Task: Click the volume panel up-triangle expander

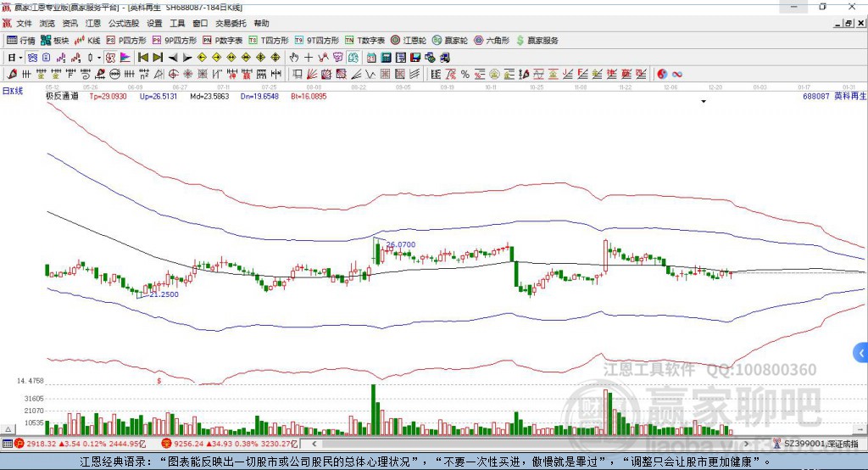Action: tap(8, 429)
